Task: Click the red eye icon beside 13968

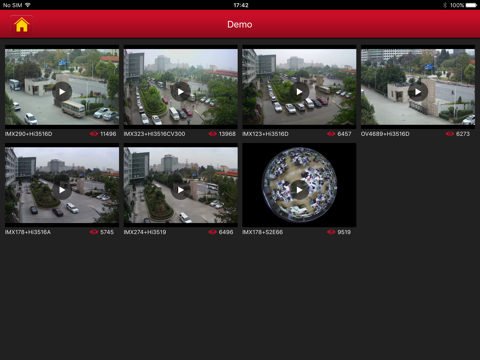Action: tap(212, 134)
